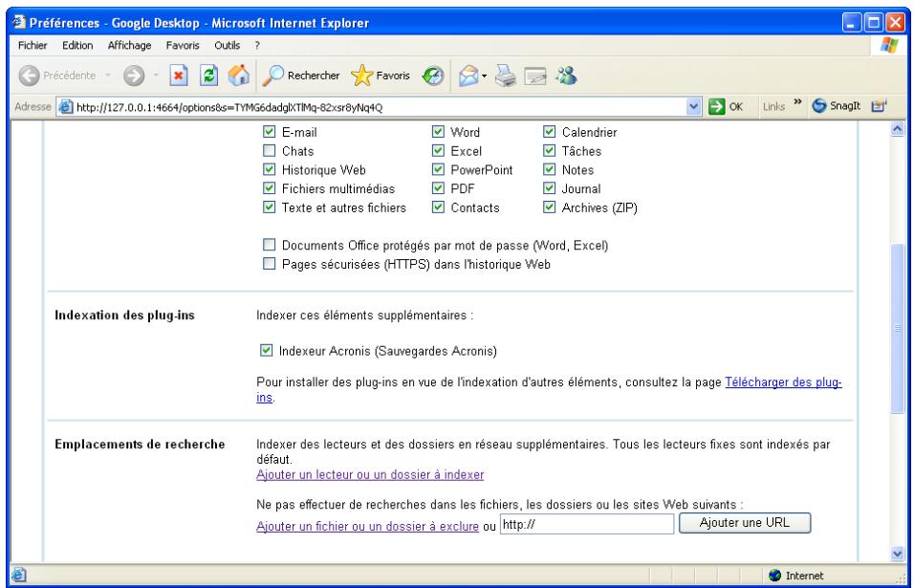This screenshot has height=588, width=914.
Task: Uncheck Historique Web checkbox
Action: (269, 169)
